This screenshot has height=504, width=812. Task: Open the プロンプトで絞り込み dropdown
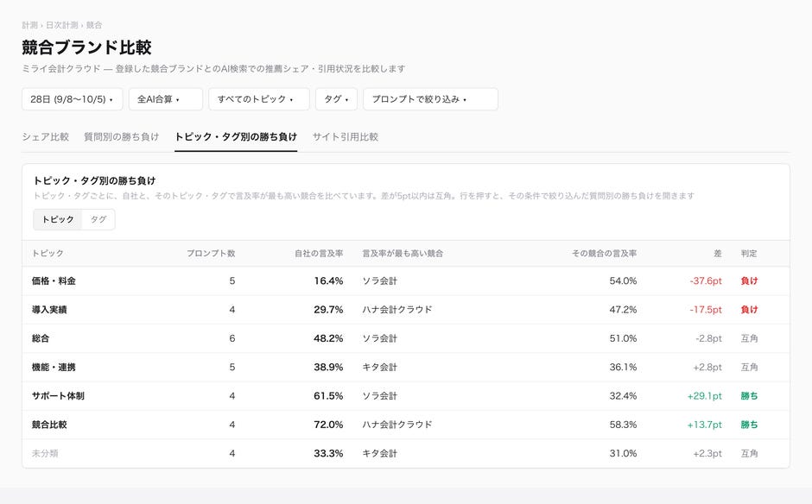[430, 99]
